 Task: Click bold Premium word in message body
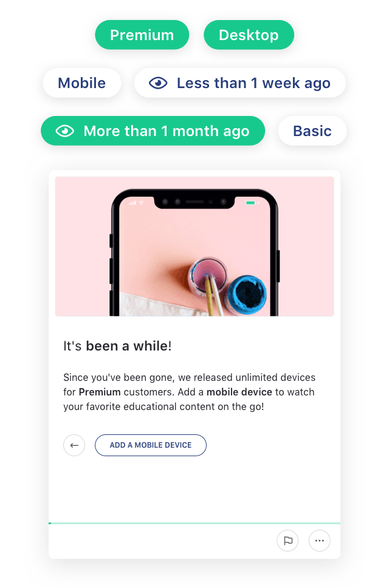(100, 392)
